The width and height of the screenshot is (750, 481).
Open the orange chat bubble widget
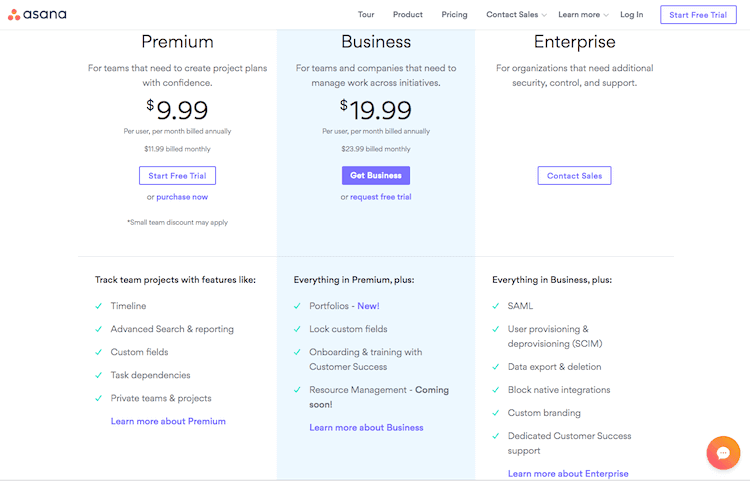[x=722, y=453]
